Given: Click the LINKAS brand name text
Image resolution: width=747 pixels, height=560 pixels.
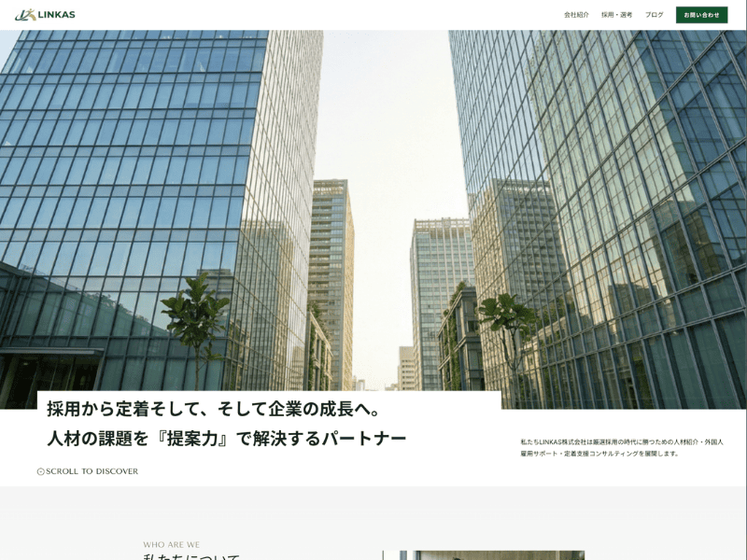Looking at the screenshot, I should coord(56,15).
